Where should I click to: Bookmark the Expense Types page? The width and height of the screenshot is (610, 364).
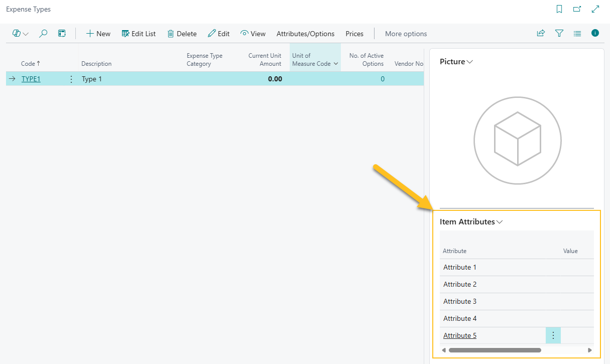point(559,9)
